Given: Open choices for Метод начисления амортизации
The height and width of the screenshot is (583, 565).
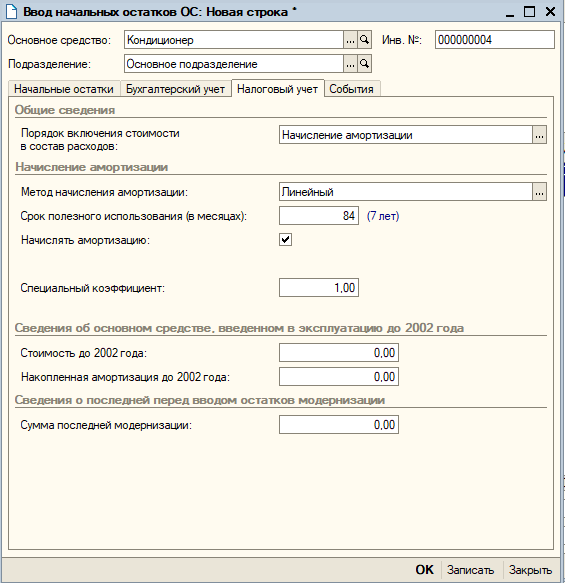Looking at the screenshot, I should 539,192.
